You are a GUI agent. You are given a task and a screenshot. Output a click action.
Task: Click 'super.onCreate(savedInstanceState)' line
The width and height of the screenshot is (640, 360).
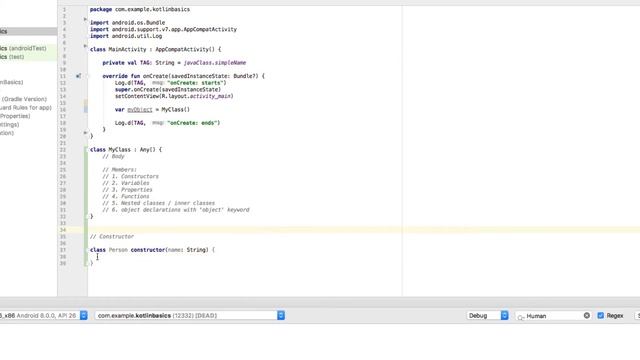pos(168,89)
